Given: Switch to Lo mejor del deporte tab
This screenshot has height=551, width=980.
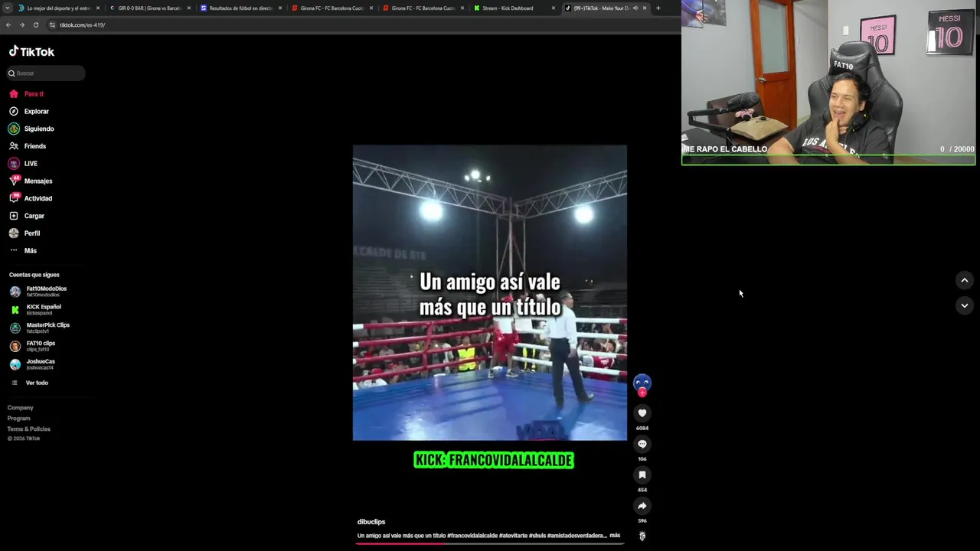Looking at the screenshot, I should (60, 8).
